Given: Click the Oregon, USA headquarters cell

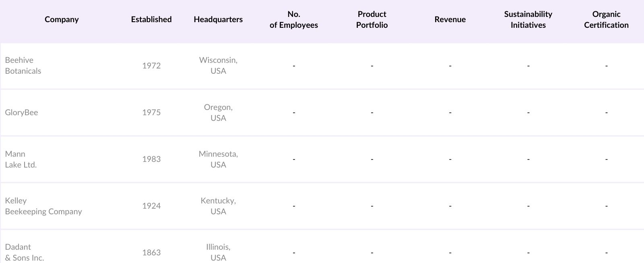Looking at the screenshot, I should coord(218,112).
